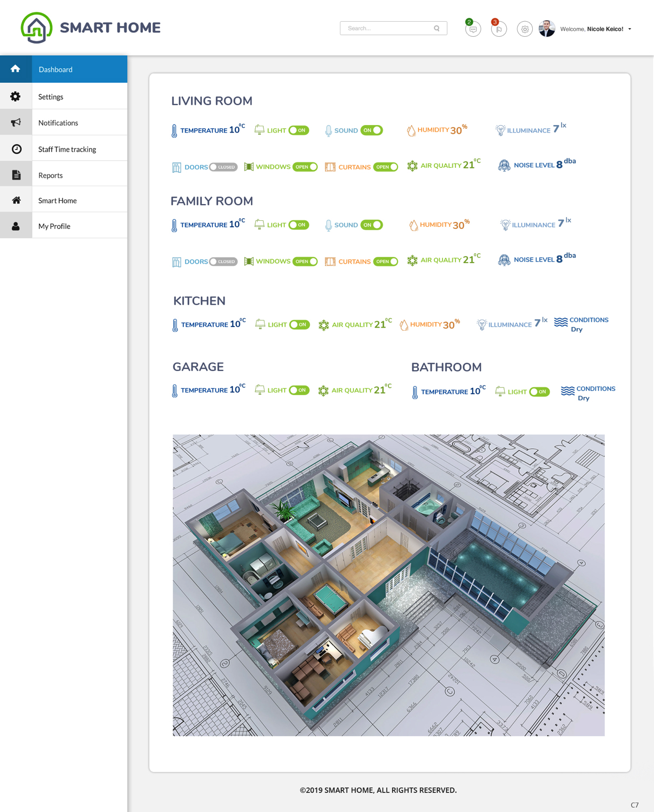This screenshot has height=812, width=654.
Task: Disable the Kitchen light switch
Action: (x=299, y=325)
